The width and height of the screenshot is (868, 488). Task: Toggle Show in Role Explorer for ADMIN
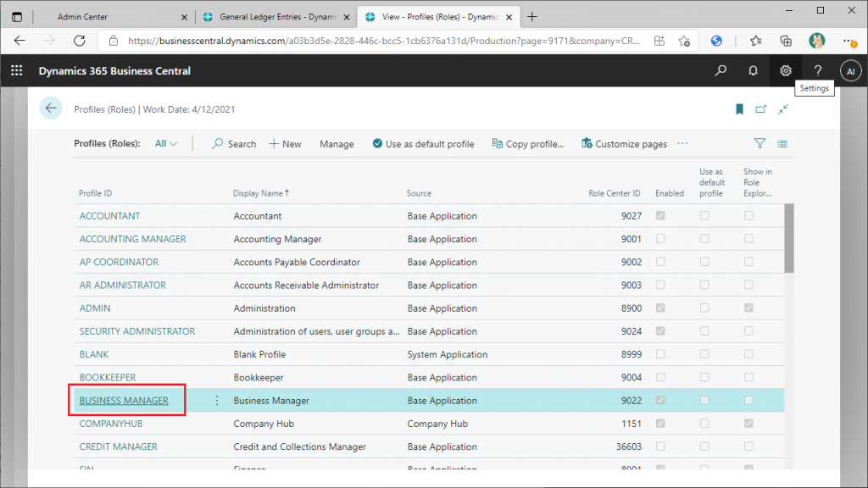pos(748,308)
